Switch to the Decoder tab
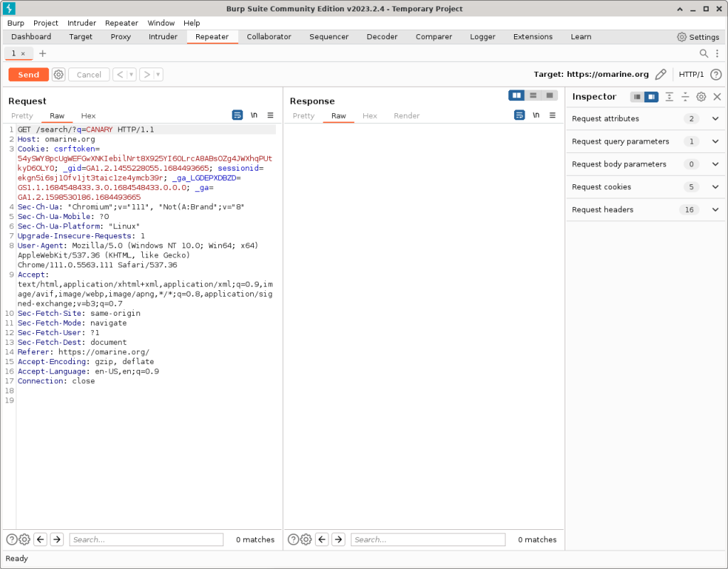728x569 pixels. pyautogui.click(x=382, y=37)
